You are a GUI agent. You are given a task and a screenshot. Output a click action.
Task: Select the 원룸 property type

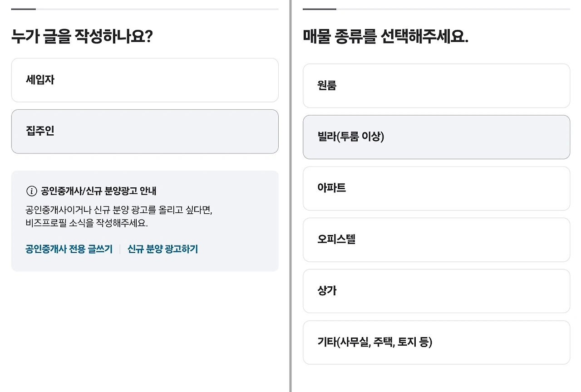(436, 86)
